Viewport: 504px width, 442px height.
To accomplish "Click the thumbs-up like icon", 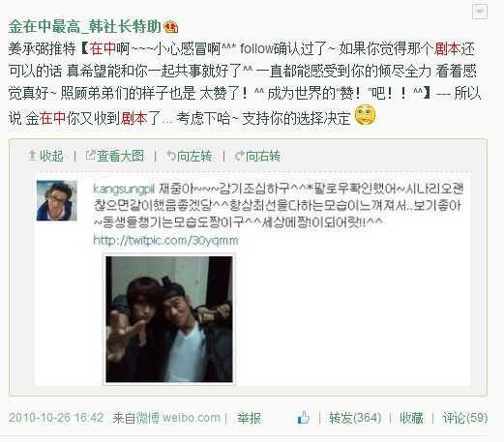I will tap(304, 418).
